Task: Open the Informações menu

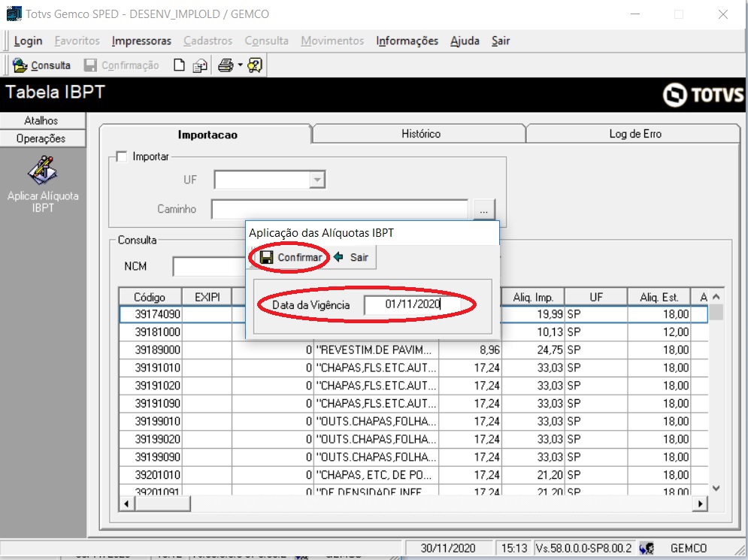Action: pyautogui.click(x=407, y=41)
